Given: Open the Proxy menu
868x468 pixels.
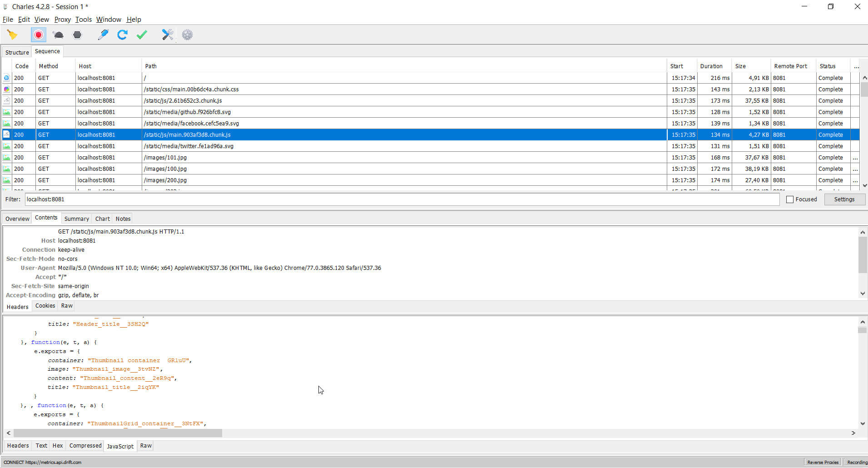Looking at the screenshot, I should (x=63, y=20).
